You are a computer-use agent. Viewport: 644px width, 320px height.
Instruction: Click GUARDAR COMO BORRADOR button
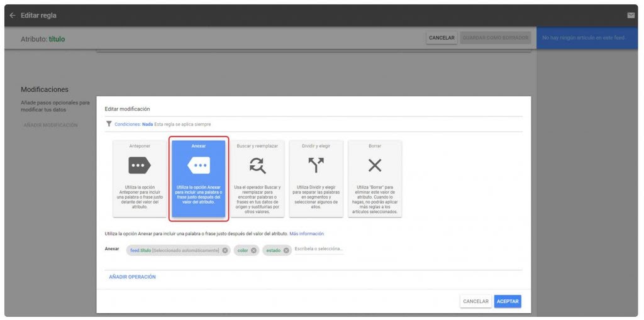click(496, 38)
